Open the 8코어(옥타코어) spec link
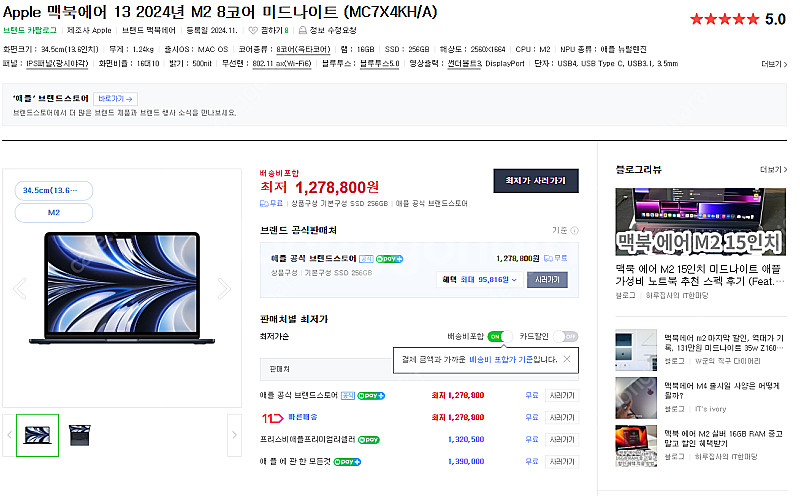 (303, 49)
